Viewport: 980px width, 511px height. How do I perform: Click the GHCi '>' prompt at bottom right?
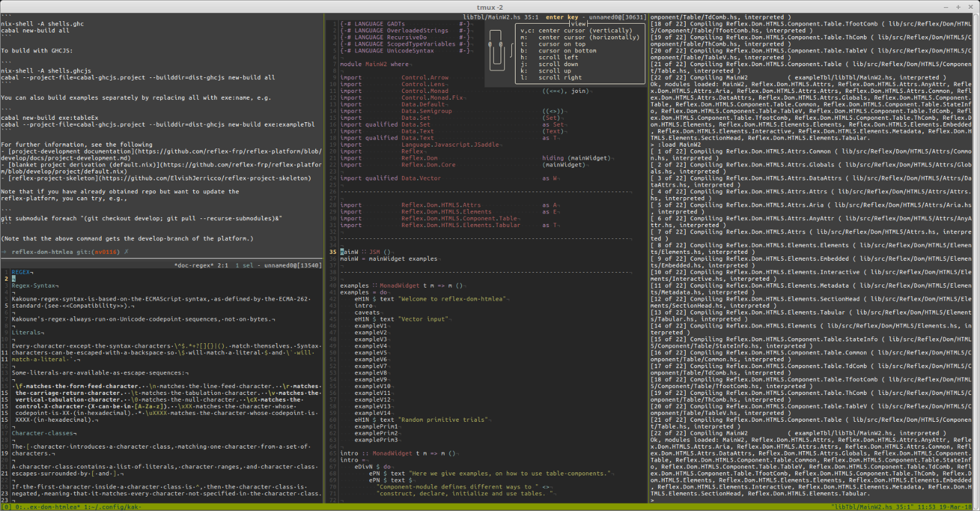(652, 500)
